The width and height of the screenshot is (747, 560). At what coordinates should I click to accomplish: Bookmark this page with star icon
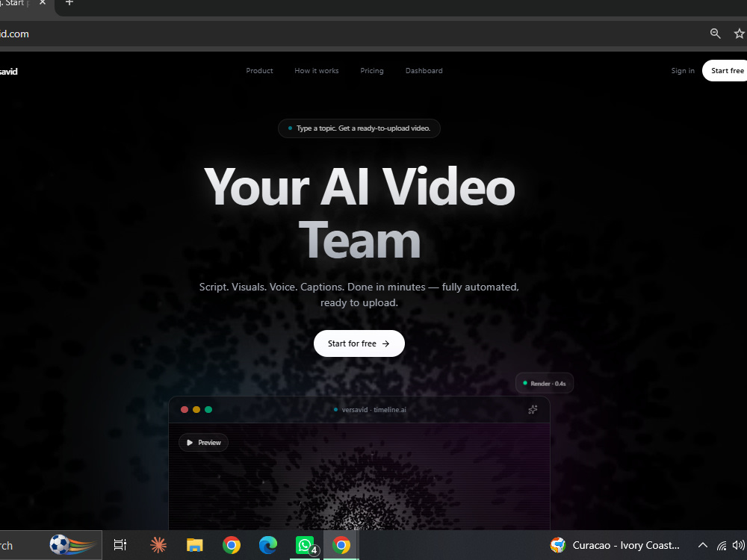click(739, 34)
